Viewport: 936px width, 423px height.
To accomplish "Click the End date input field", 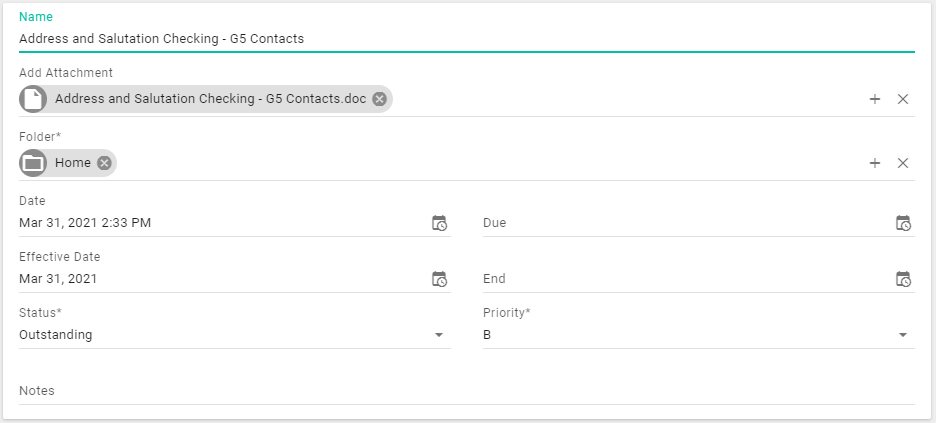I will (x=680, y=279).
